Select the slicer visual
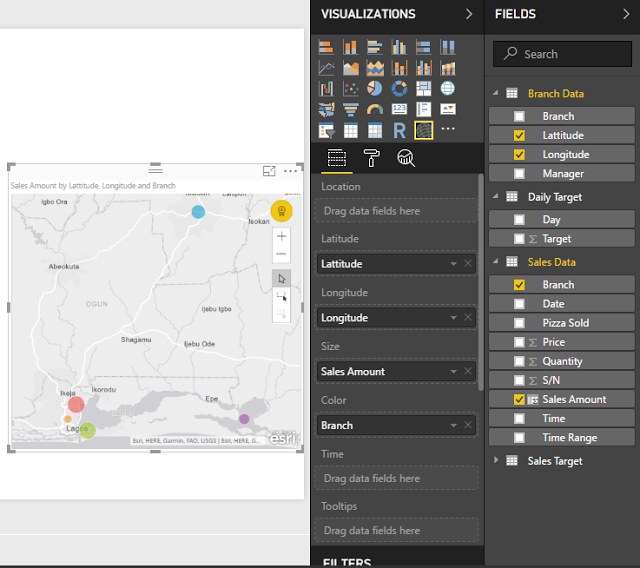This screenshot has height=568, width=640. point(326,131)
